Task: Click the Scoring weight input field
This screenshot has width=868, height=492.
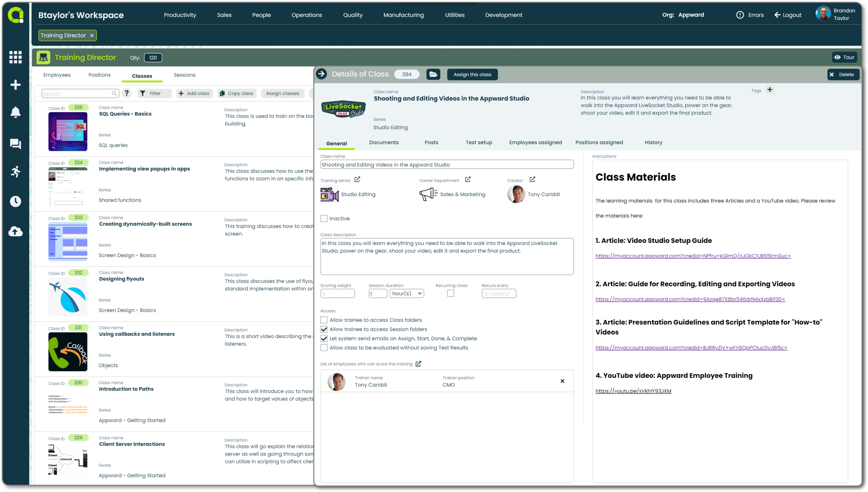Action: tap(337, 294)
